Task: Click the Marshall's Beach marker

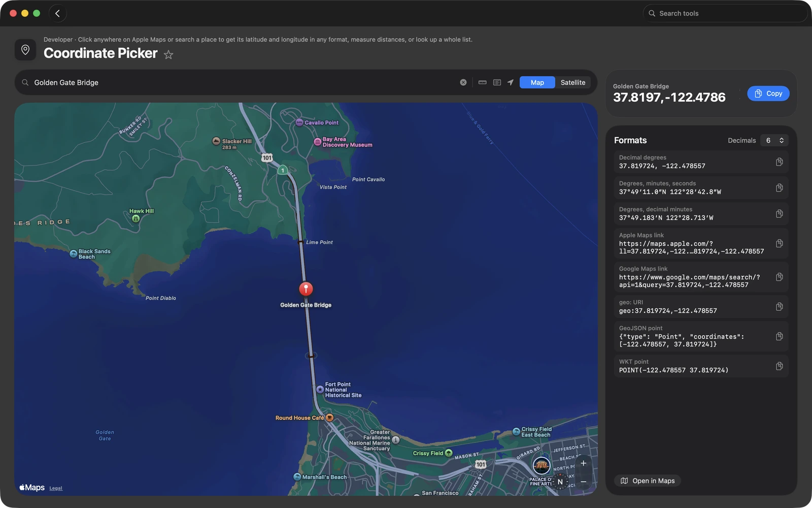Action: coord(297,477)
